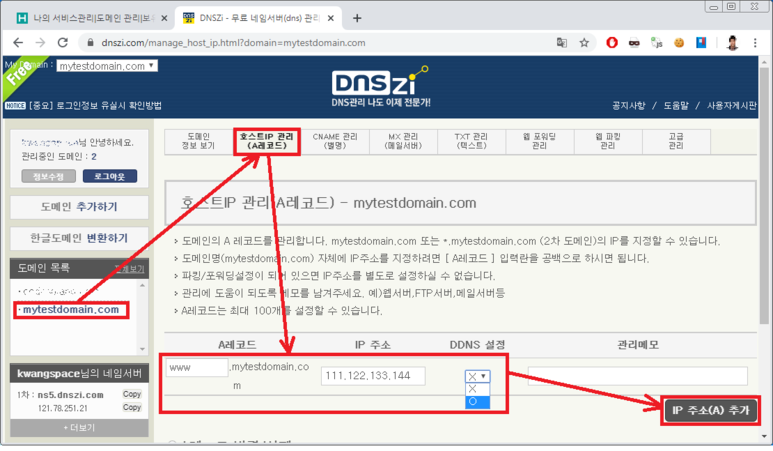Open the 도움말 link
The width and height of the screenshot is (773, 451).
(x=675, y=105)
